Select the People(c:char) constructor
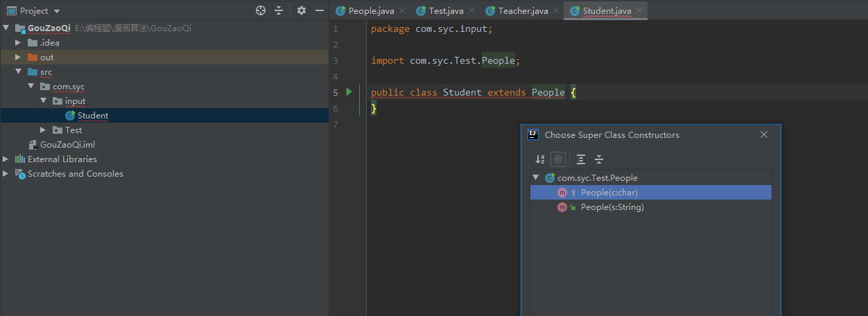 609,193
